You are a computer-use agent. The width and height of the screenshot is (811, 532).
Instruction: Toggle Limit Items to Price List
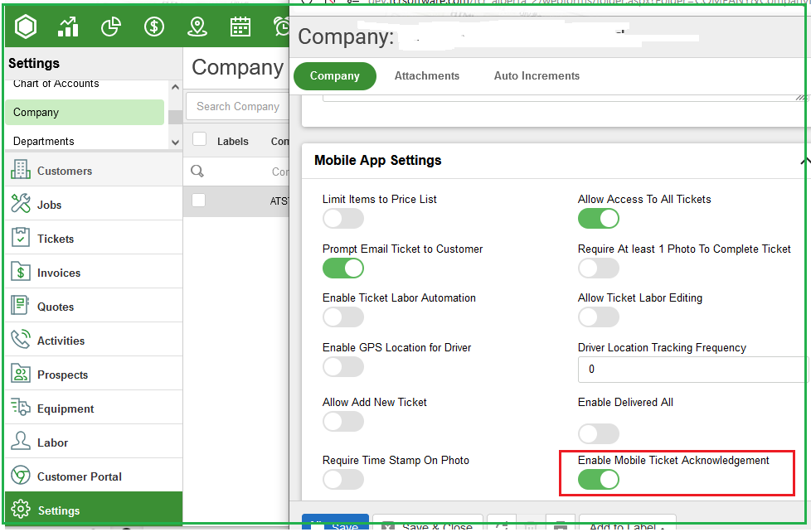[343, 219]
